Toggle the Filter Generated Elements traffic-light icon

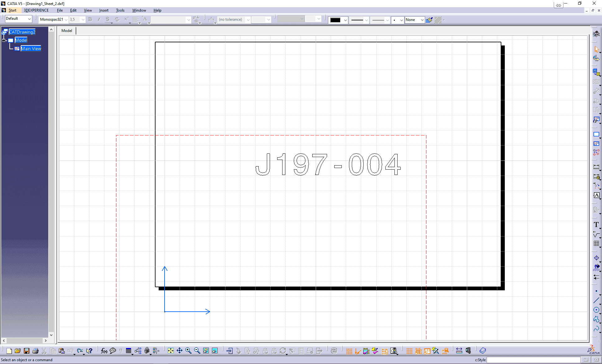[394, 351]
